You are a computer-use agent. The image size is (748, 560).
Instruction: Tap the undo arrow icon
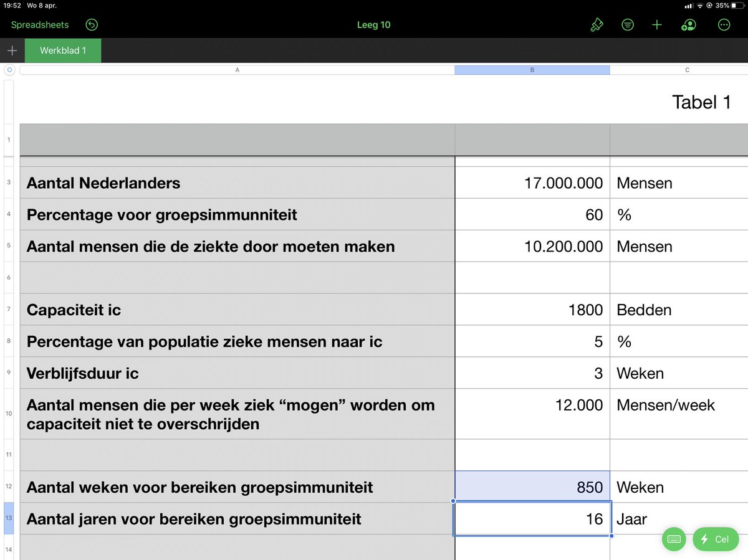(x=92, y=25)
